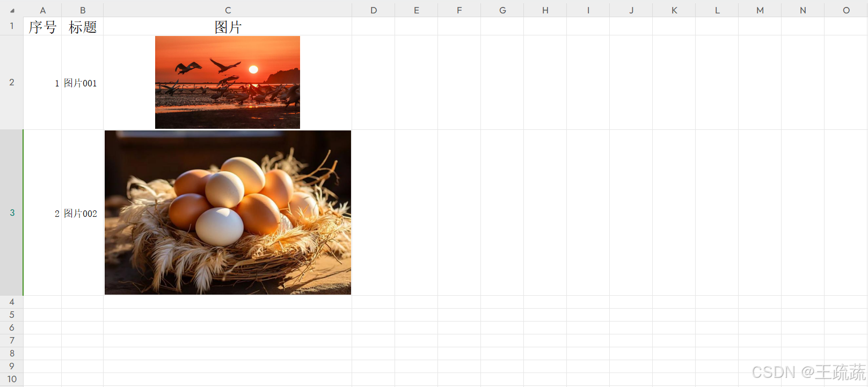
Task: Click cell A2 with value 1
Action: (x=42, y=83)
